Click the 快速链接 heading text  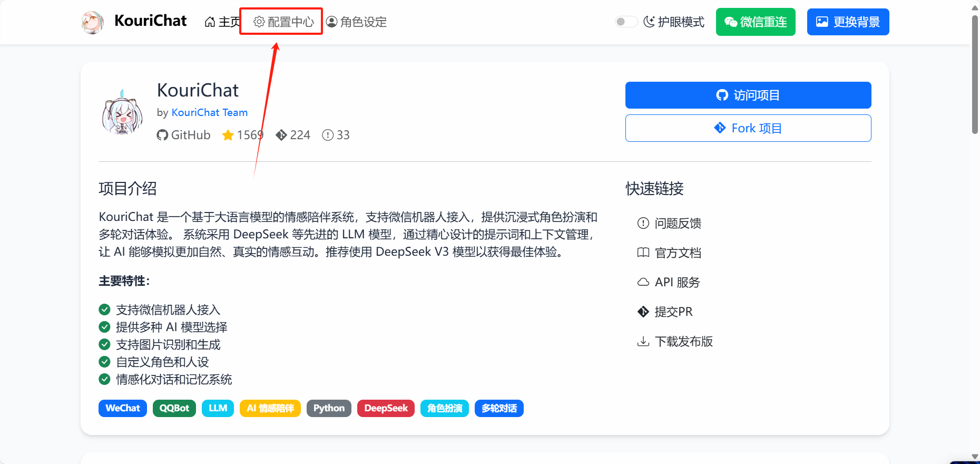point(655,189)
